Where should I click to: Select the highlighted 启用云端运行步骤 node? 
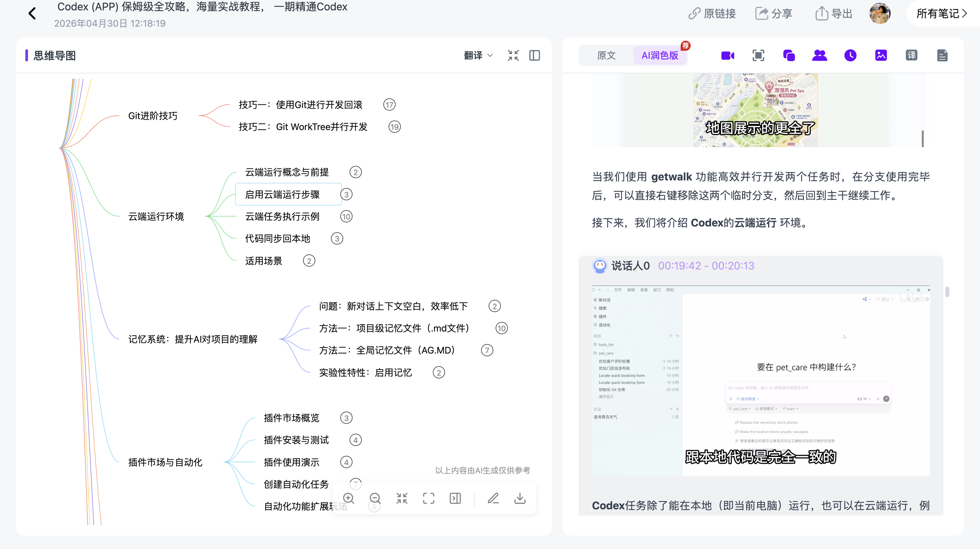[x=288, y=194]
